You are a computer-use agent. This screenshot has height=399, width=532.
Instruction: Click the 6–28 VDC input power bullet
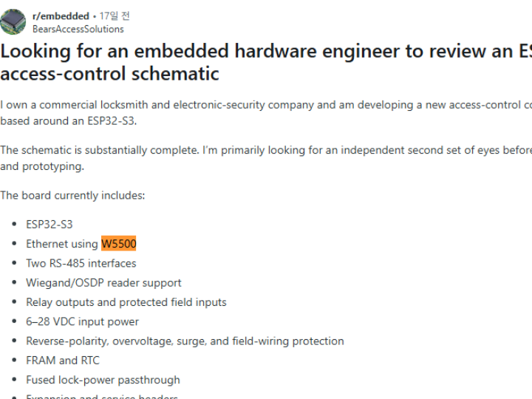(83, 321)
